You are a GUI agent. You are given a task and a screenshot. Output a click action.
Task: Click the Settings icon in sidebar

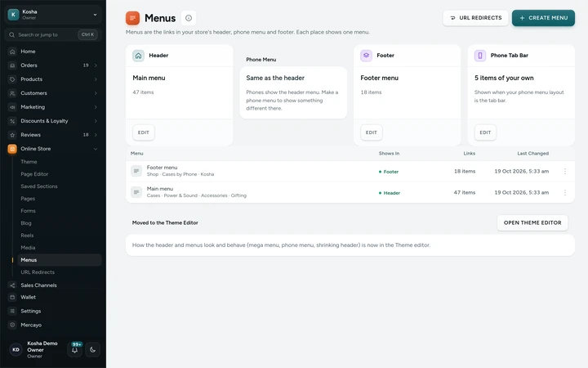coord(12,311)
